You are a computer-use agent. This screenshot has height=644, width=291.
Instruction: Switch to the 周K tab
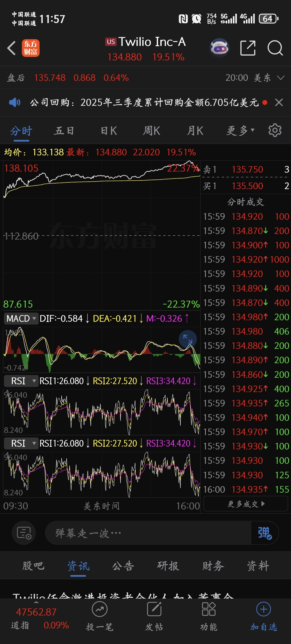152,130
